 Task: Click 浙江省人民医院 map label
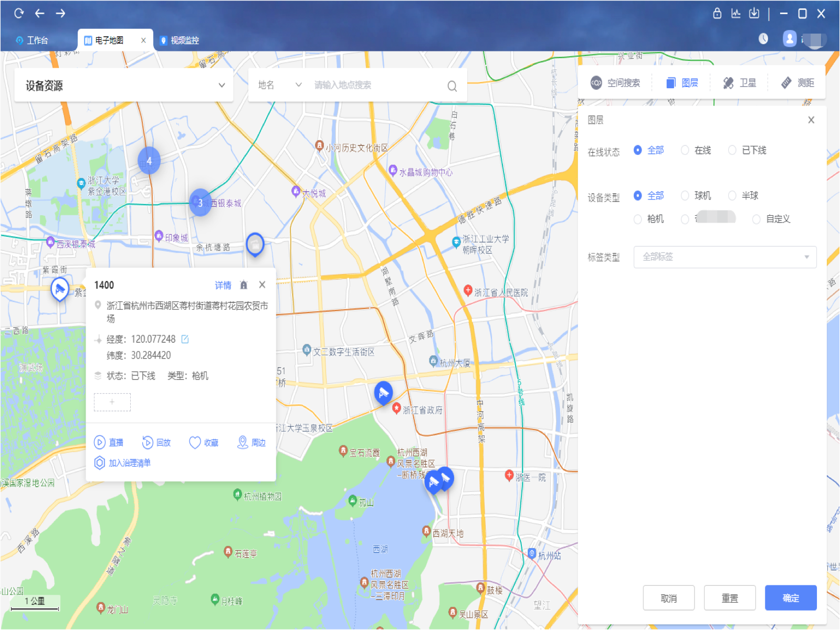click(x=501, y=292)
